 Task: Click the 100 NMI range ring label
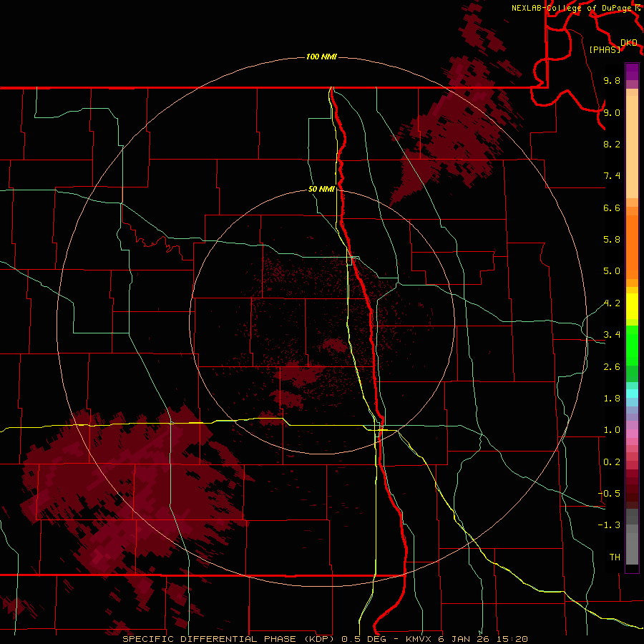[x=321, y=57]
